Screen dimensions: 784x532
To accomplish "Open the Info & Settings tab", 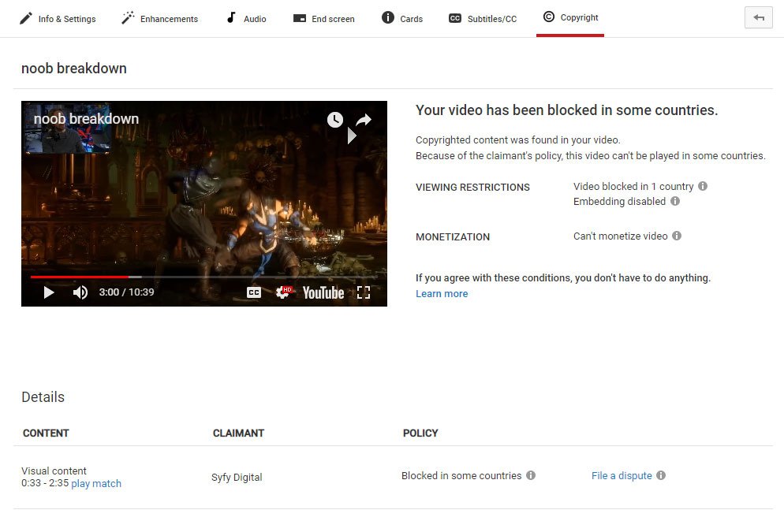I will (x=58, y=18).
